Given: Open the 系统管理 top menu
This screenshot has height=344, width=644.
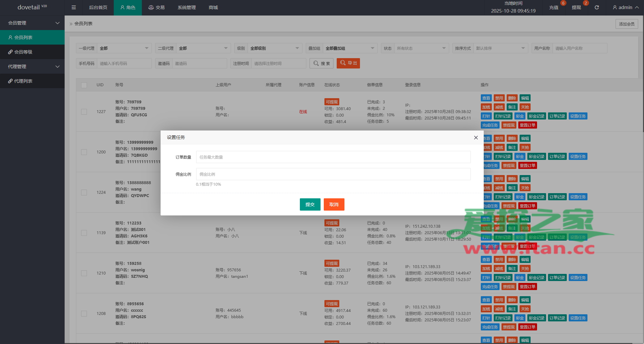Looking at the screenshot, I should point(186,7).
